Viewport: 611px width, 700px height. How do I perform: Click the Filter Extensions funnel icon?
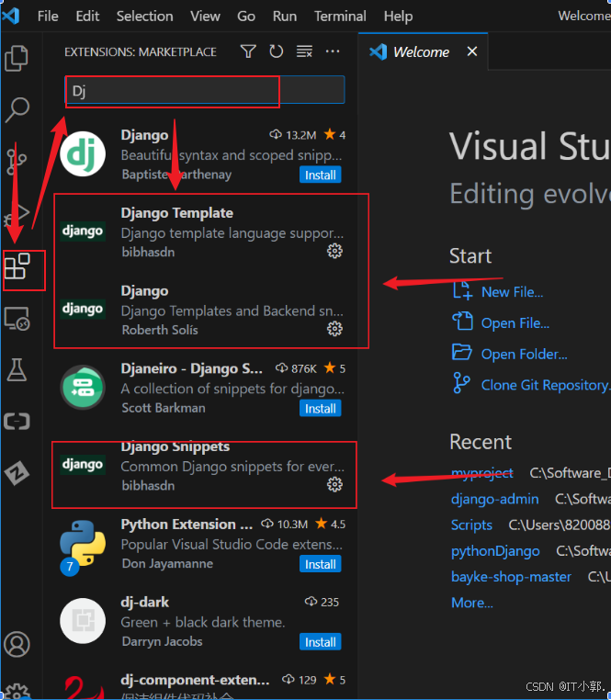point(248,51)
